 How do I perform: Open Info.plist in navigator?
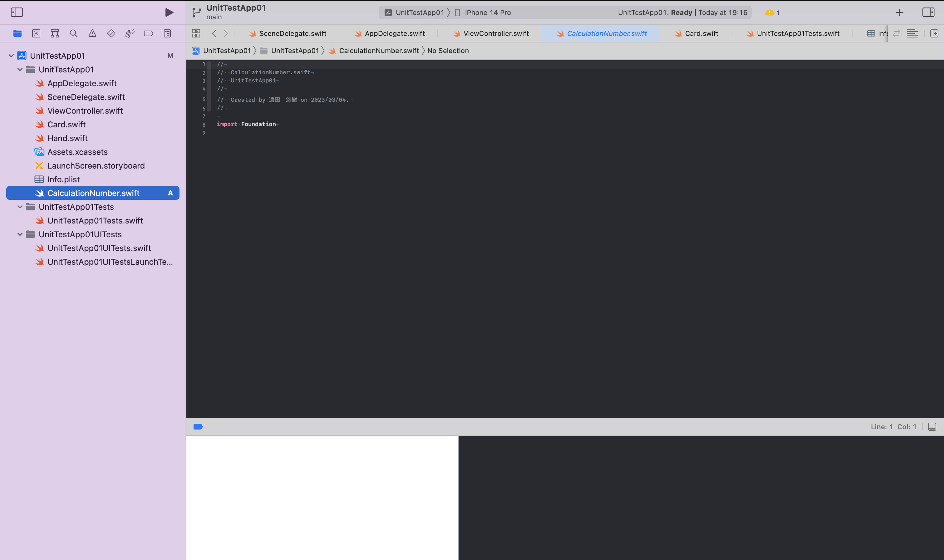93,179
